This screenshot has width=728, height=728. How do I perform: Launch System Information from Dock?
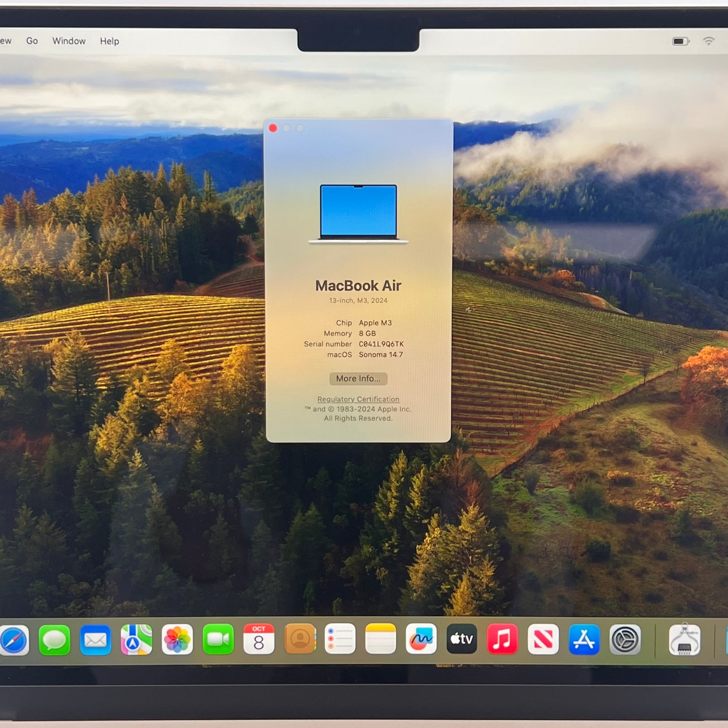(x=684, y=639)
